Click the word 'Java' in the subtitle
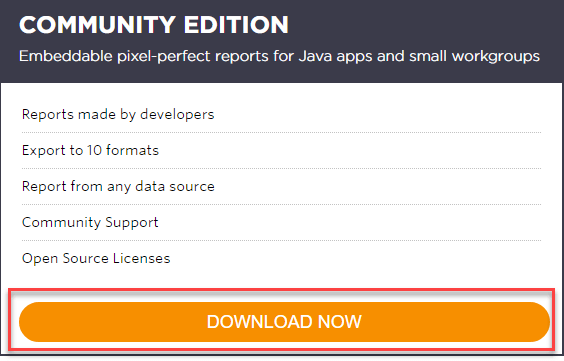The image size is (564, 361). [315, 56]
